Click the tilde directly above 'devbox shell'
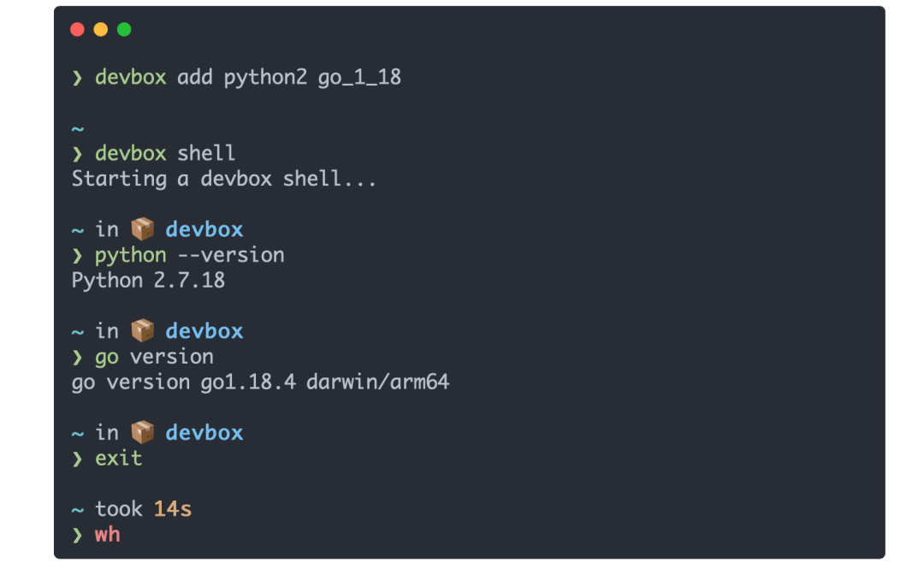This screenshot has height=569, width=924. tap(78, 129)
